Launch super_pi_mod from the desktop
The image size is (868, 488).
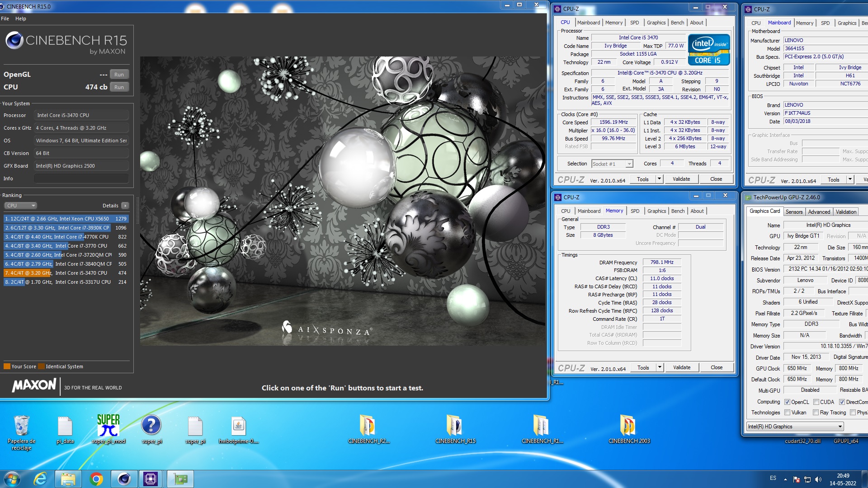pos(108,429)
